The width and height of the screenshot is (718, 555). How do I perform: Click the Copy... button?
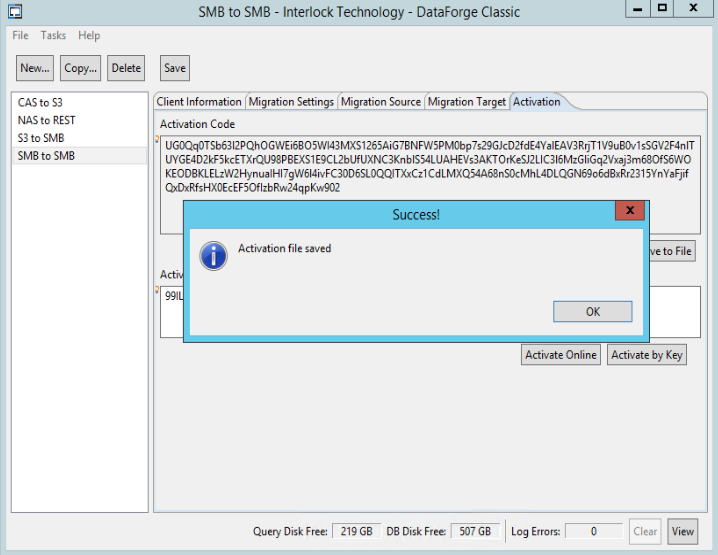click(80, 68)
